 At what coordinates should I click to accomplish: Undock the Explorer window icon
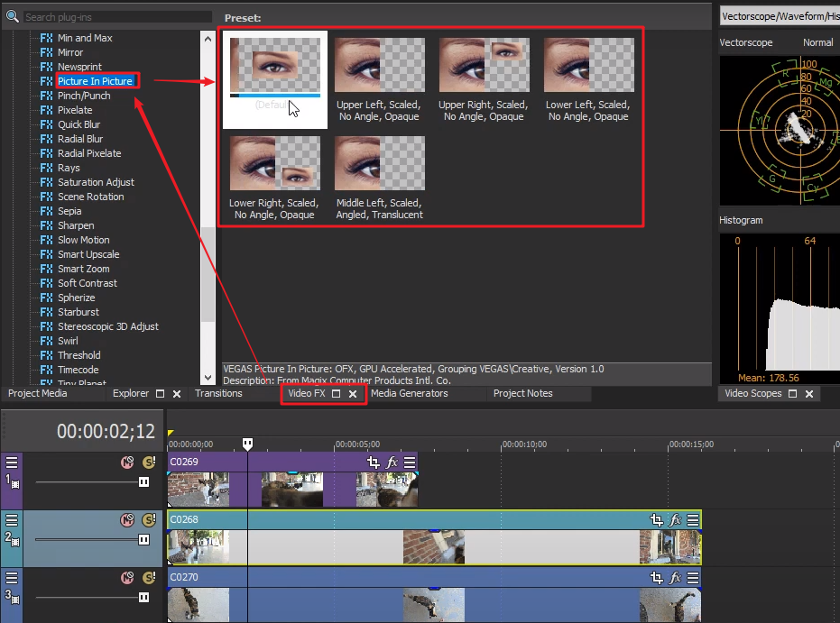(160, 393)
